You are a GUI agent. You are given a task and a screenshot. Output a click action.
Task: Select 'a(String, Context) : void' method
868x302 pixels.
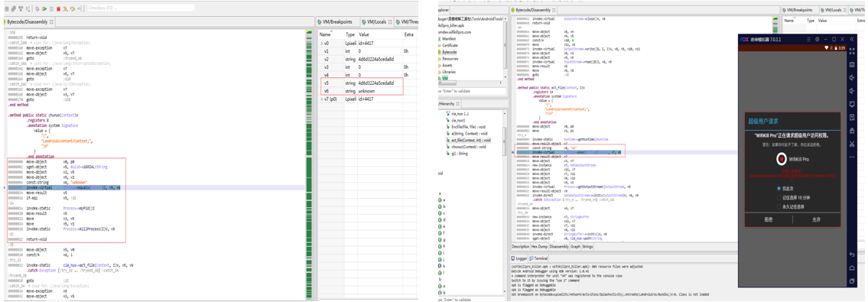click(x=468, y=133)
